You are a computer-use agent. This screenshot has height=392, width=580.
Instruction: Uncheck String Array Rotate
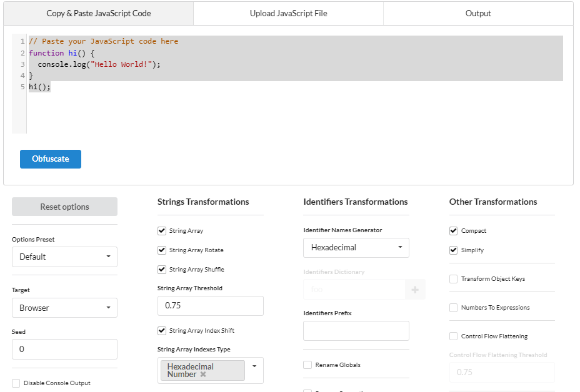click(162, 250)
